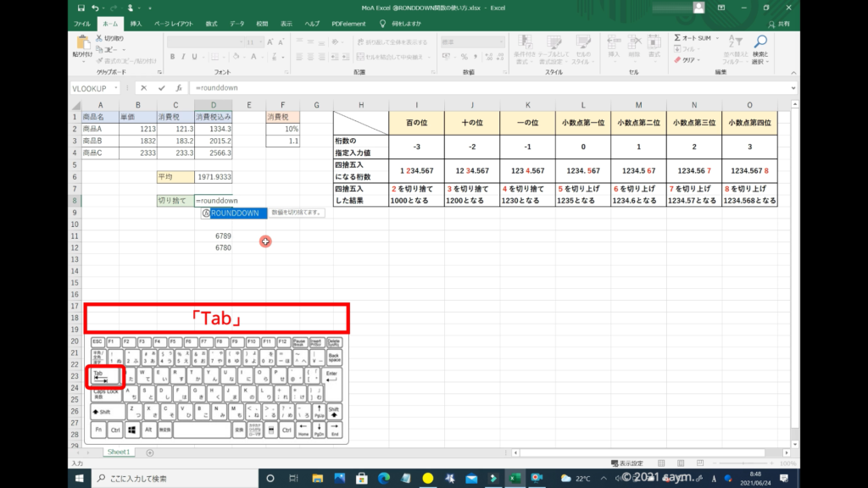
Task: Cancel formula entry with the X icon
Action: (x=144, y=87)
